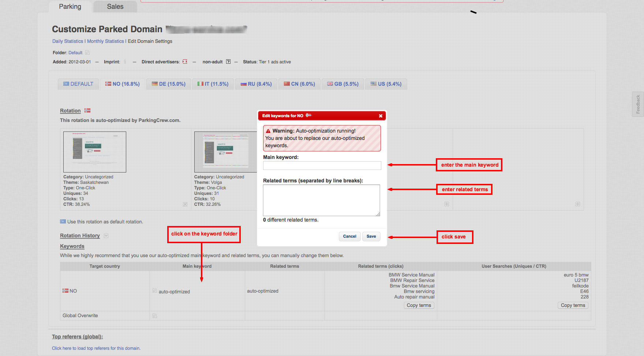Image resolution: width=644 pixels, height=356 pixels.
Task: Click Copy terms under User Searches
Action: (x=573, y=305)
